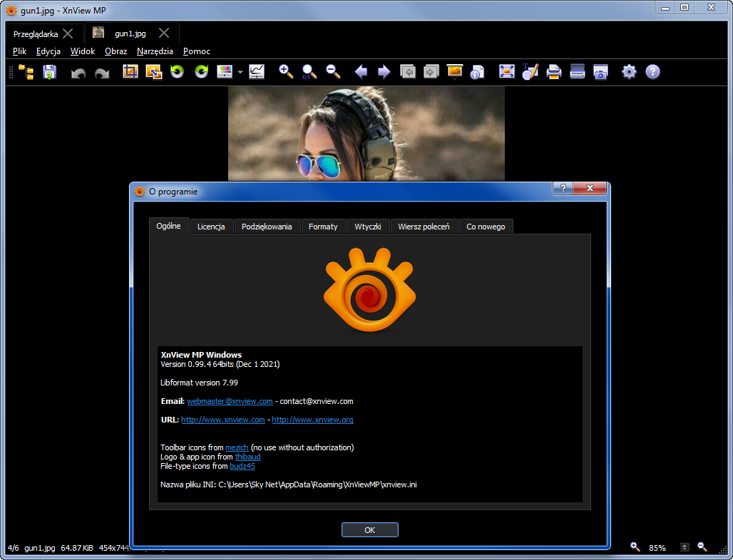Click the mezich link
The height and width of the screenshot is (560, 733).
pyautogui.click(x=237, y=447)
